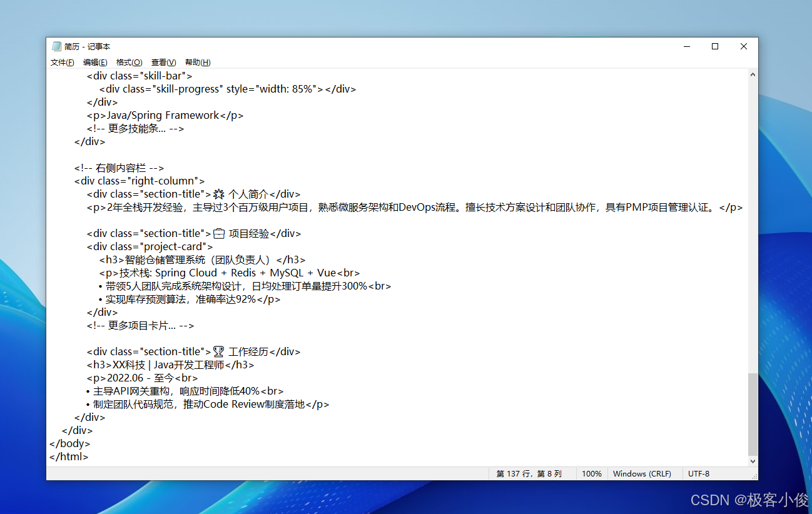Screen dimensions: 812x514
Task: Click the right-column div line
Action: coord(140,181)
